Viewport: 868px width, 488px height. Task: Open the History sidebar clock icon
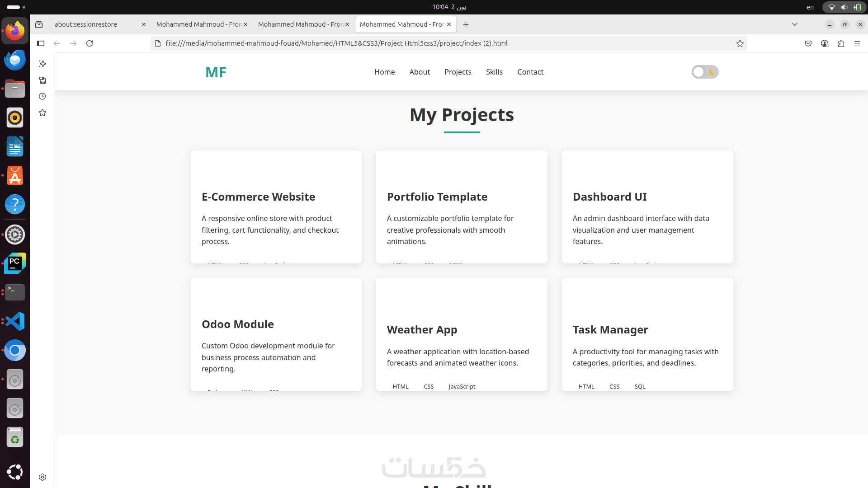(42, 96)
